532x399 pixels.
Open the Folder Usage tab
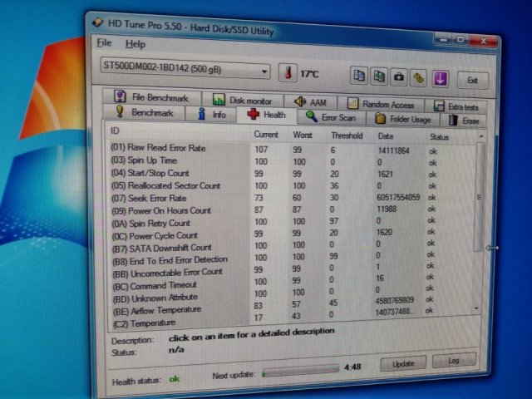(x=402, y=119)
